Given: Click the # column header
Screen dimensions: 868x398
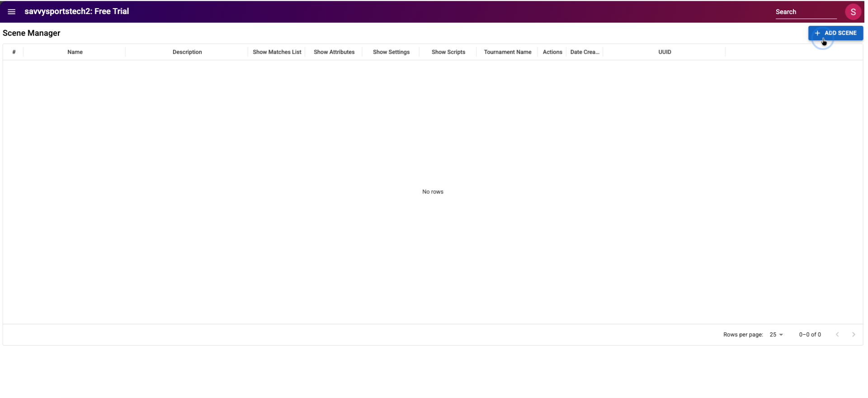Looking at the screenshot, I should tap(14, 52).
